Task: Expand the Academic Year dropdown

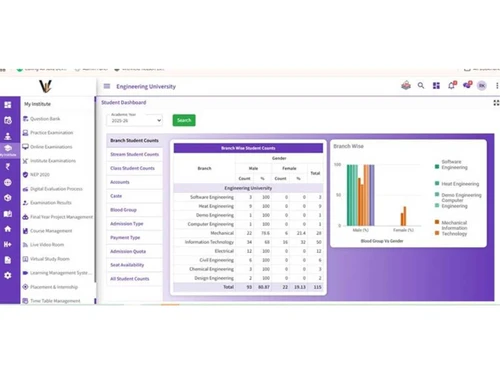Action: point(135,120)
